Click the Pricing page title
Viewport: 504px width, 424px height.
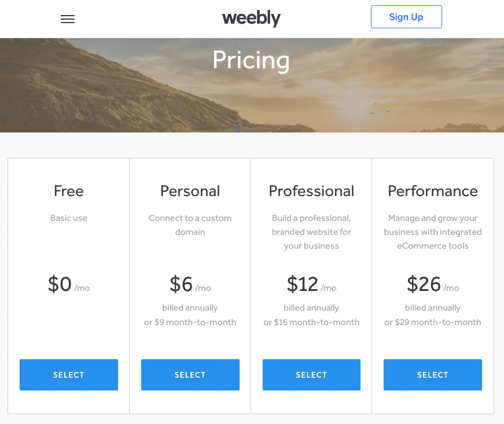tap(251, 60)
